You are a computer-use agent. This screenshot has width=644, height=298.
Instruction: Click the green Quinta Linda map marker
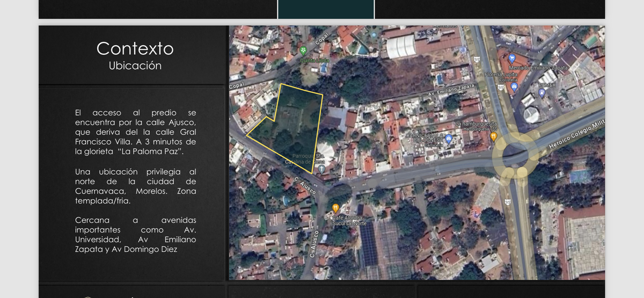coord(304,51)
